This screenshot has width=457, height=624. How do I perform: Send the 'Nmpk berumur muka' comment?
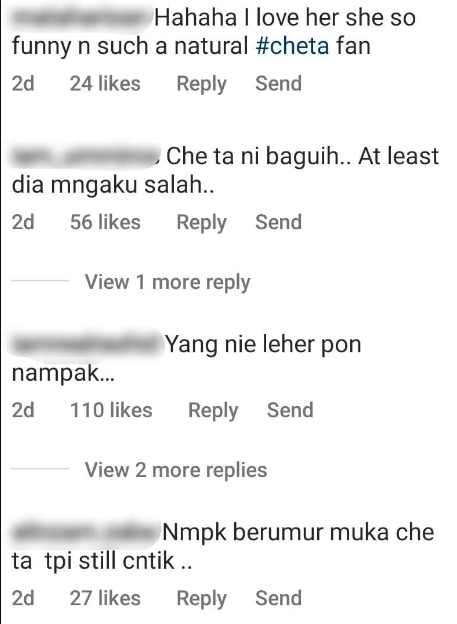(278, 598)
